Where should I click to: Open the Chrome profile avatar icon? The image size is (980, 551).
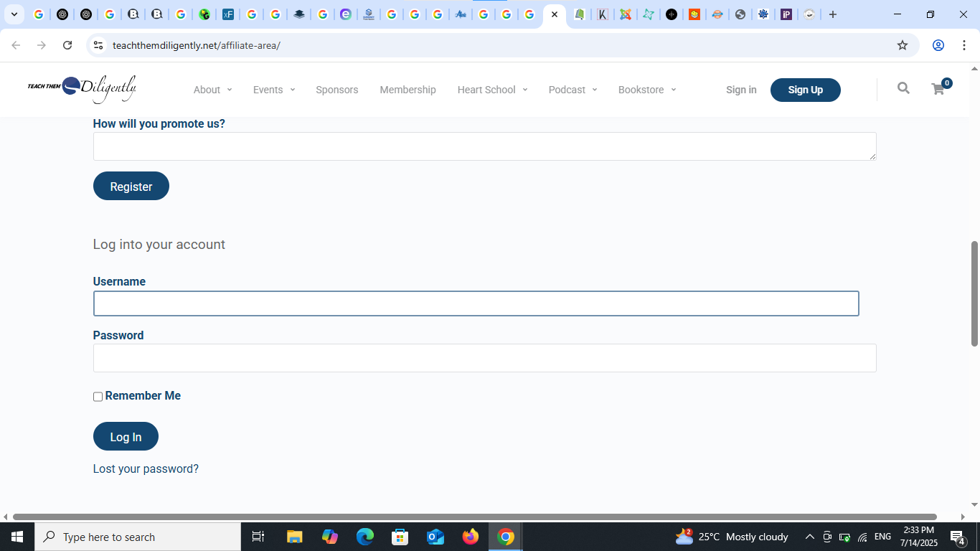click(938, 45)
